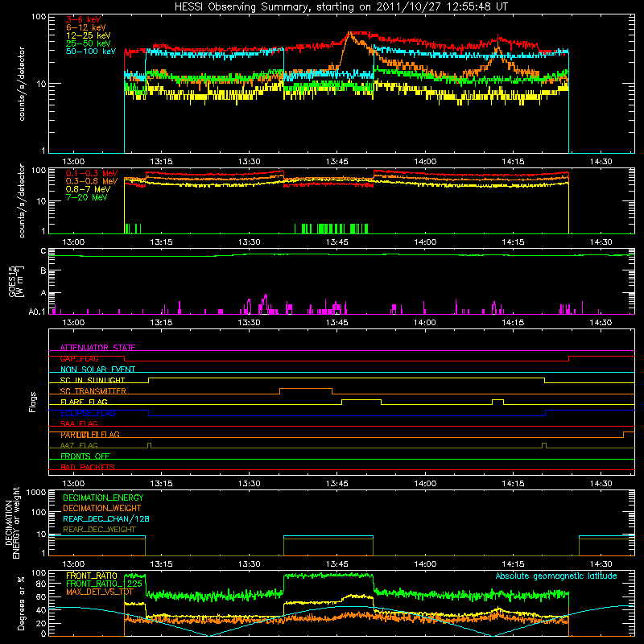Select the BAD_PACKETS flag label
644x644 pixels.
[x=88, y=467]
